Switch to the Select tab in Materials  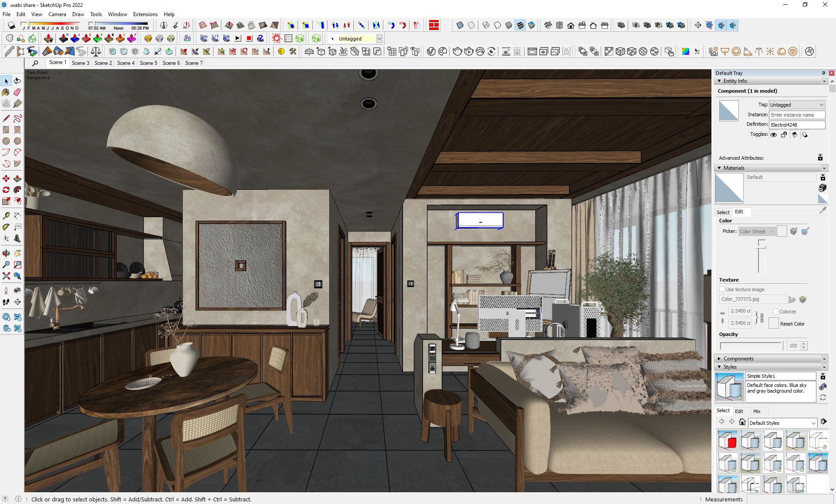[x=723, y=212]
